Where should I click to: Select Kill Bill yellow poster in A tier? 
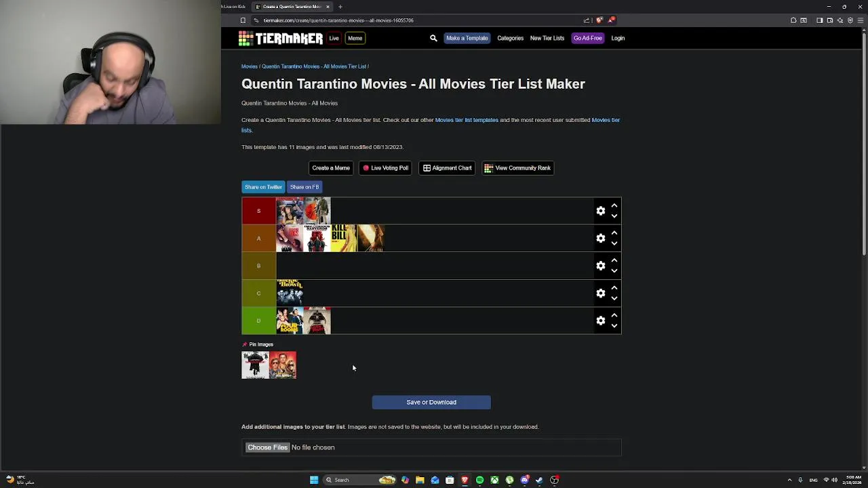(344, 239)
